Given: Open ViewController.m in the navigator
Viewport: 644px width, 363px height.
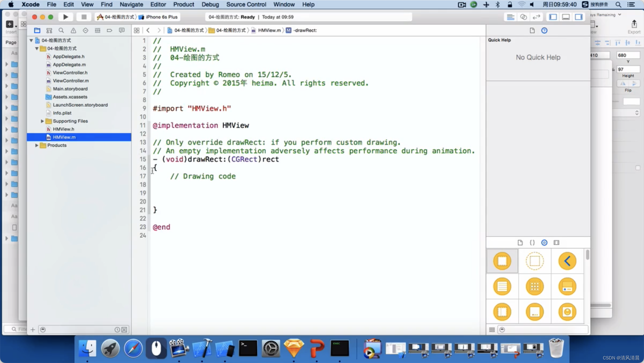Looking at the screenshot, I should coord(71,81).
